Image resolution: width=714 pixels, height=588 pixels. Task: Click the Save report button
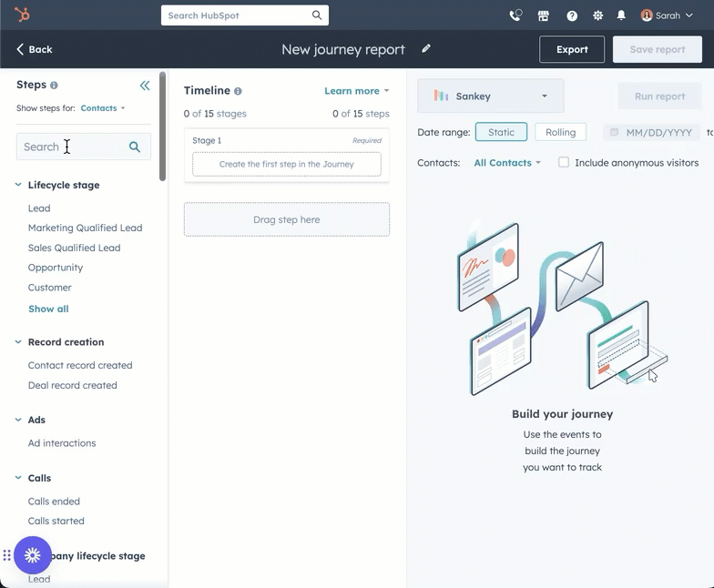(658, 49)
